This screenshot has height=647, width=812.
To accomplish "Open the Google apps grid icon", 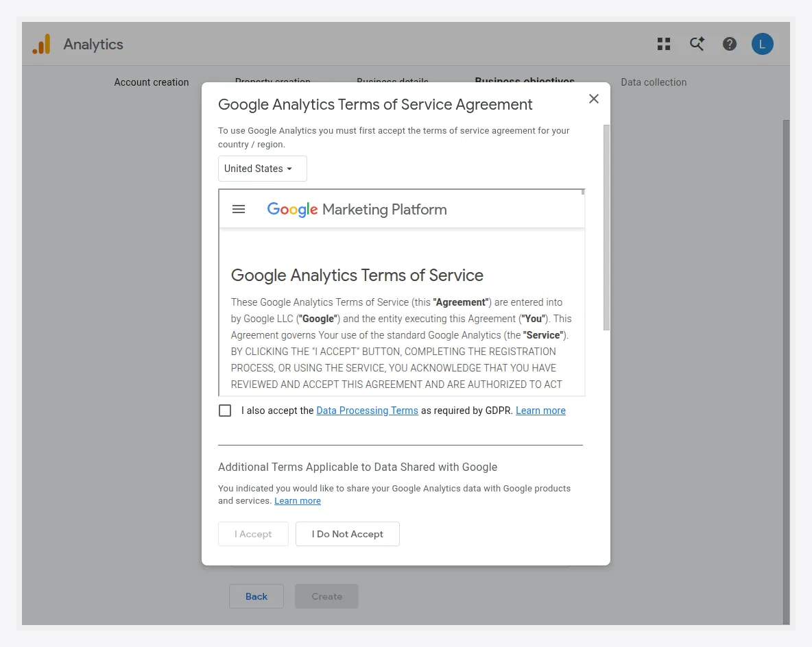I will coord(663,44).
